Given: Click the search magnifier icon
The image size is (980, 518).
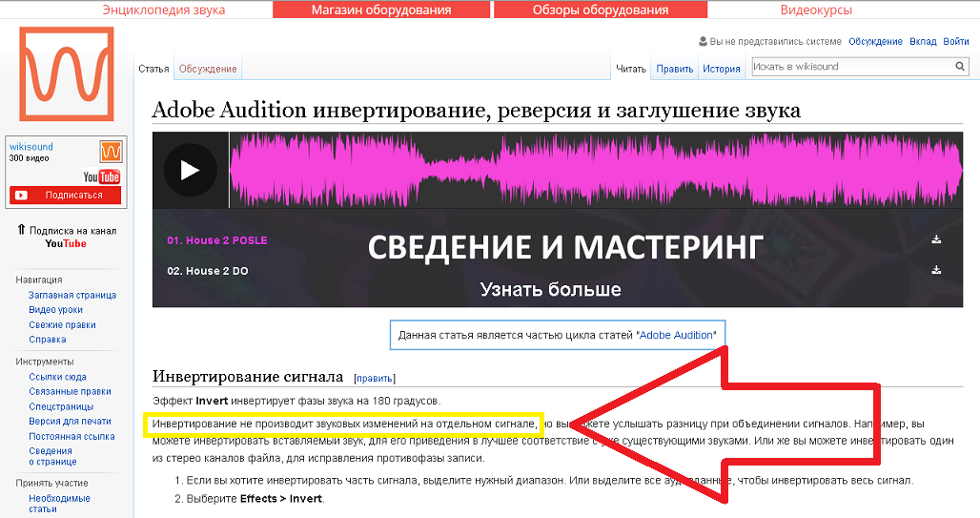Looking at the screenshot, I should tap(960, 67).
